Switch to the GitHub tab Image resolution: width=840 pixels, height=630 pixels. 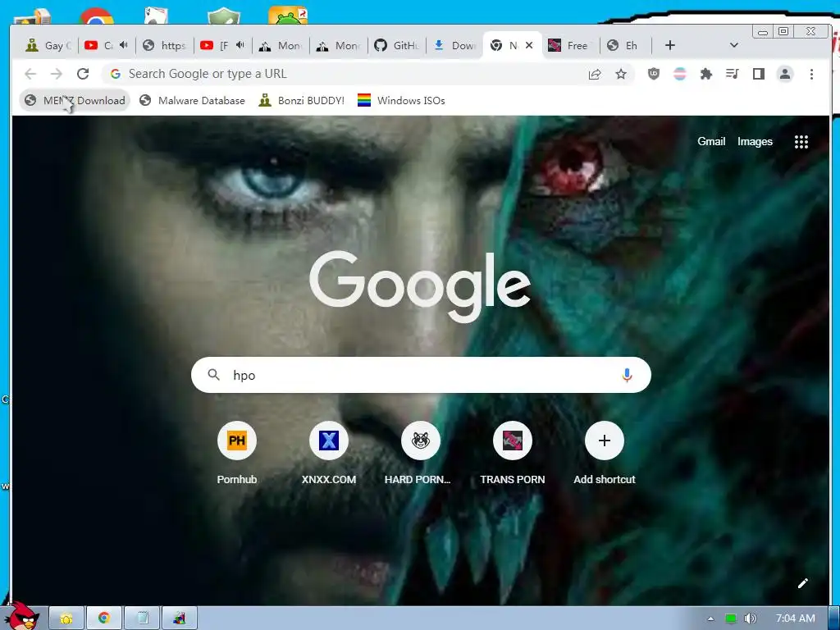point(397,46)
